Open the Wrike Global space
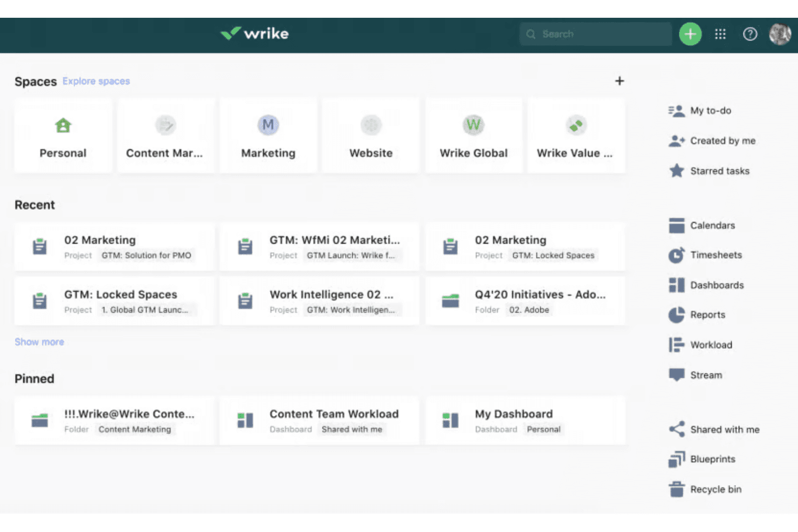This screenshot has height=532, width=798. click(474, 135)
